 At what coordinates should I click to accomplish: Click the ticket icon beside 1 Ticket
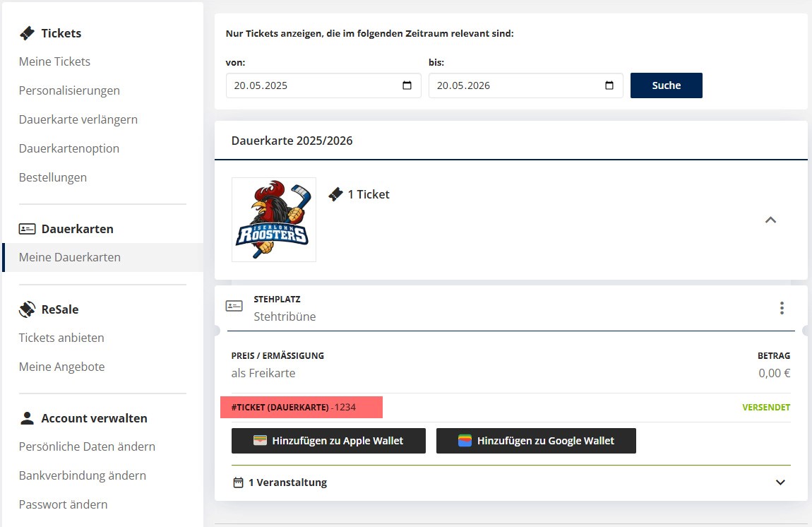click(335, 194)
